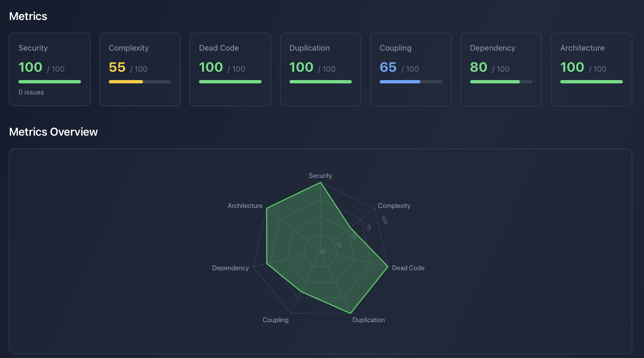Click the Complexity axis label on radar
This screenshot has width=644, height=358.
[x=394, y=206]
